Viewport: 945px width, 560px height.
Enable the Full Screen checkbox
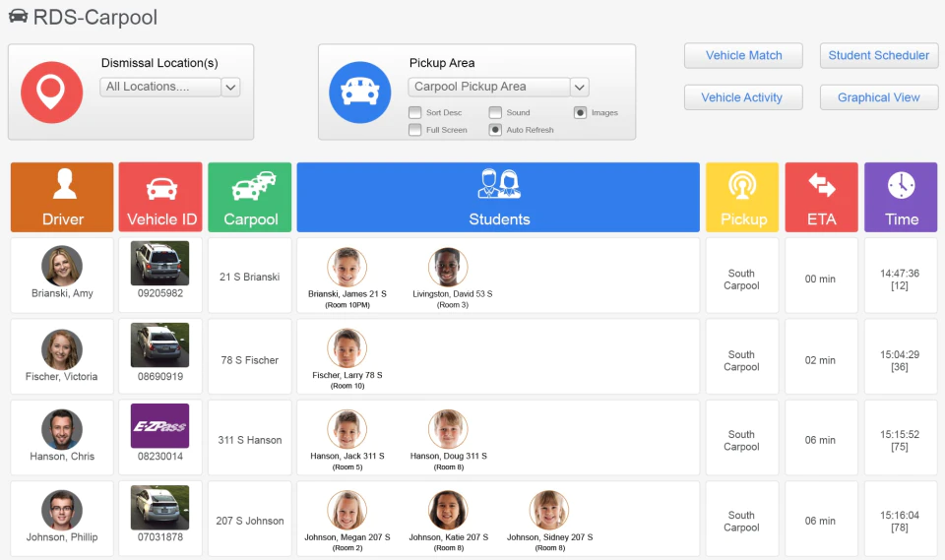[x=414, y=130]
